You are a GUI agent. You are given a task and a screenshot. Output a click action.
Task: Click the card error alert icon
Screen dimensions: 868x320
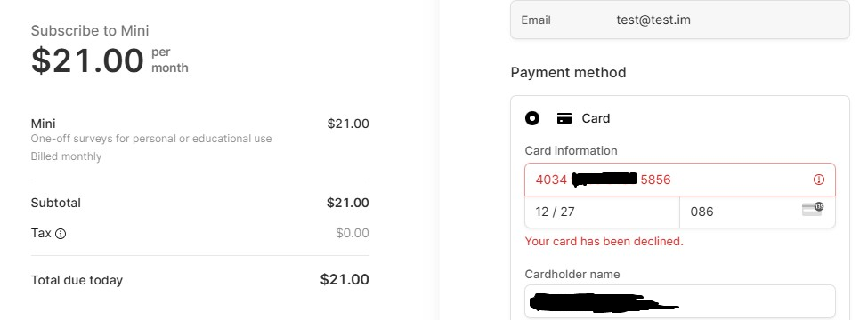click(819, 180)
